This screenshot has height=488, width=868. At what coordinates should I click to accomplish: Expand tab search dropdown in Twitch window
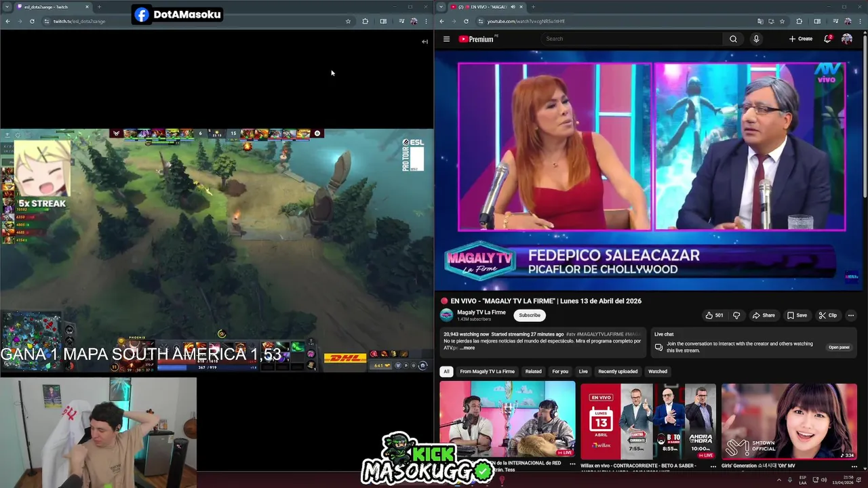tap(7, 7)
